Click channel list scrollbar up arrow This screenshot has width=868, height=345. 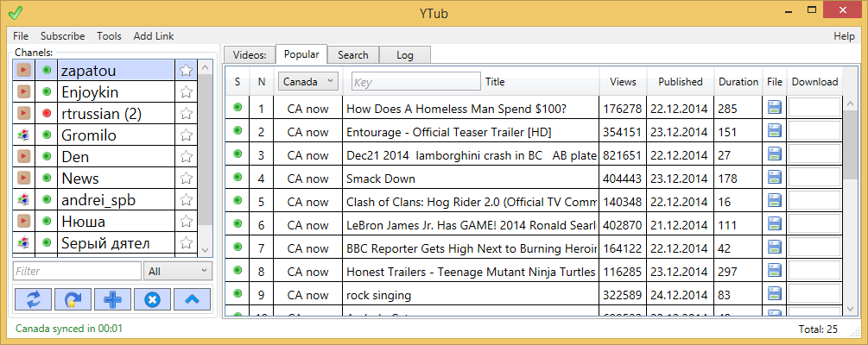tap(205, 67)
